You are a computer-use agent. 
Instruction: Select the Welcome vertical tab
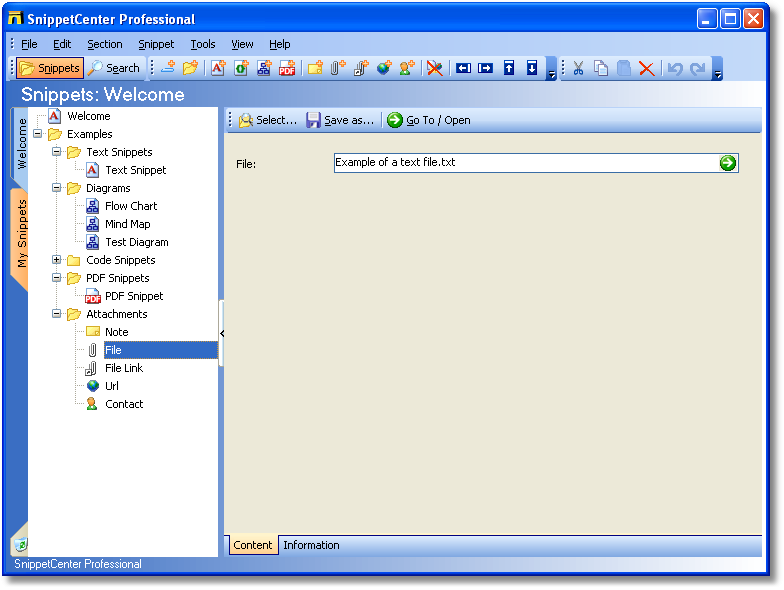21,144
